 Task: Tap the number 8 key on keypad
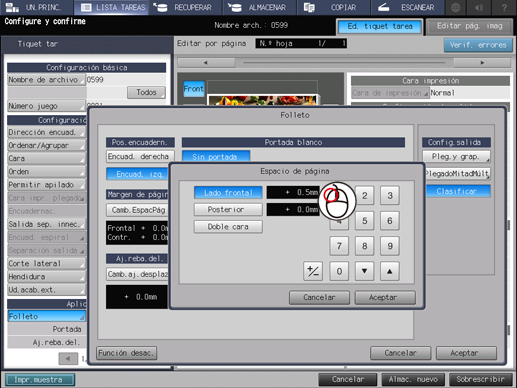[x=364, y=246]
